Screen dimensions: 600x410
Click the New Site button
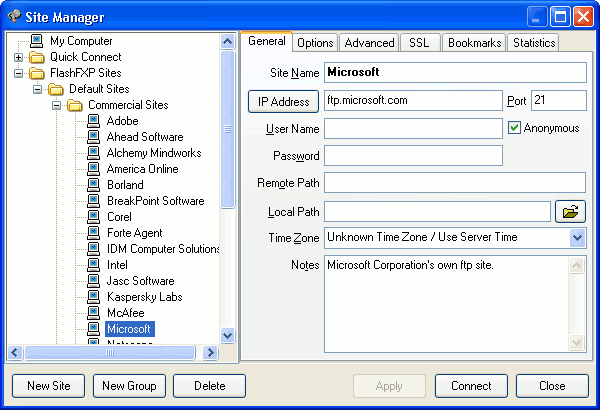[49, 386]
